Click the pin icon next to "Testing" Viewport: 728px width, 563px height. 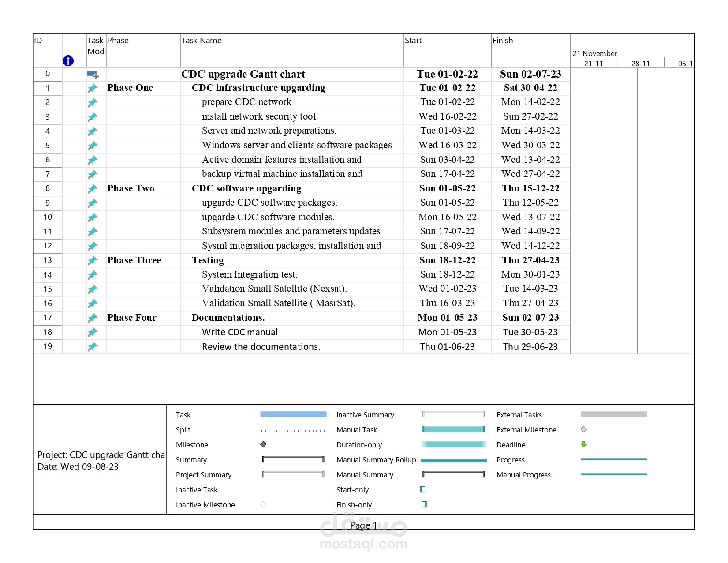[x=93, y=260]
